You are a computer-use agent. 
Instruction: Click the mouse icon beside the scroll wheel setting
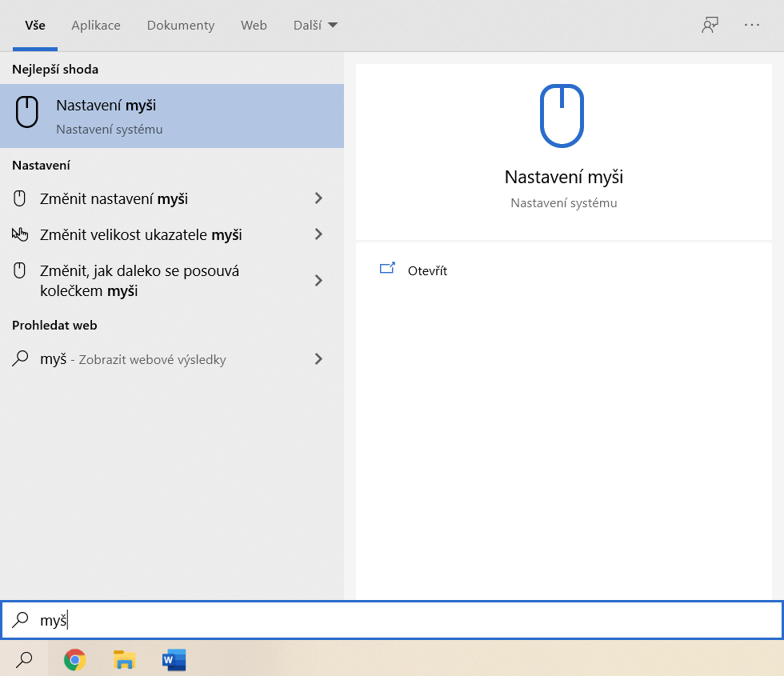tap(19, 270)
